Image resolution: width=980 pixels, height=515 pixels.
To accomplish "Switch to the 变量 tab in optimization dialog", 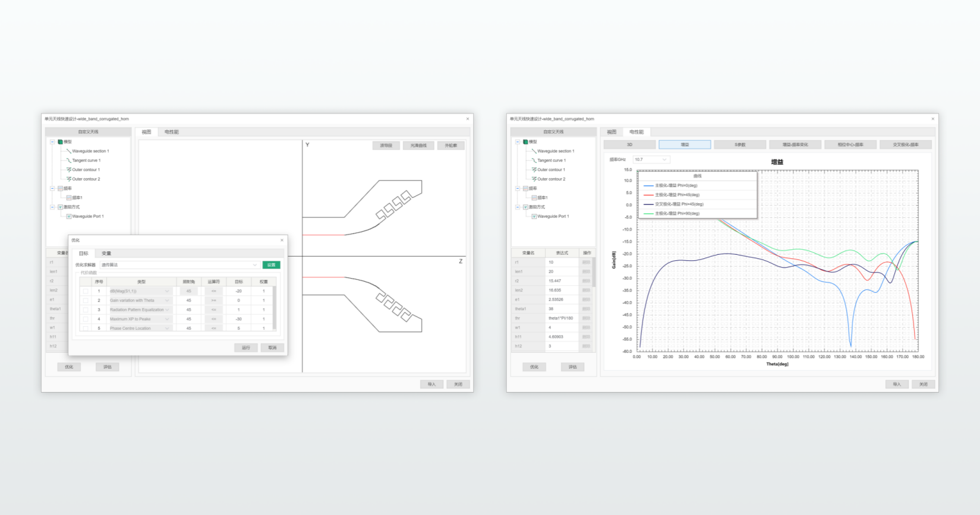I will click(x=106, y=253).
